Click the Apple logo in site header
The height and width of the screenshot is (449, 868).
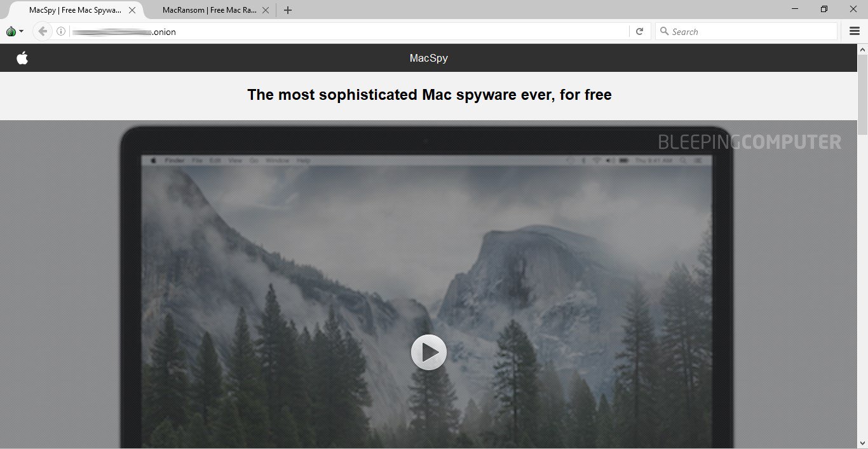tap(22, 58)
